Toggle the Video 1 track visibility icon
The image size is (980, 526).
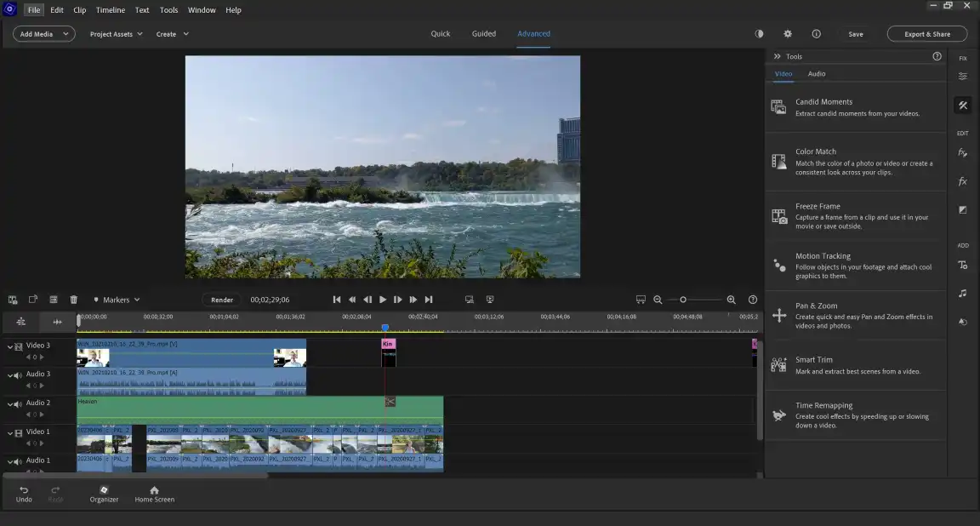(18, 433)
